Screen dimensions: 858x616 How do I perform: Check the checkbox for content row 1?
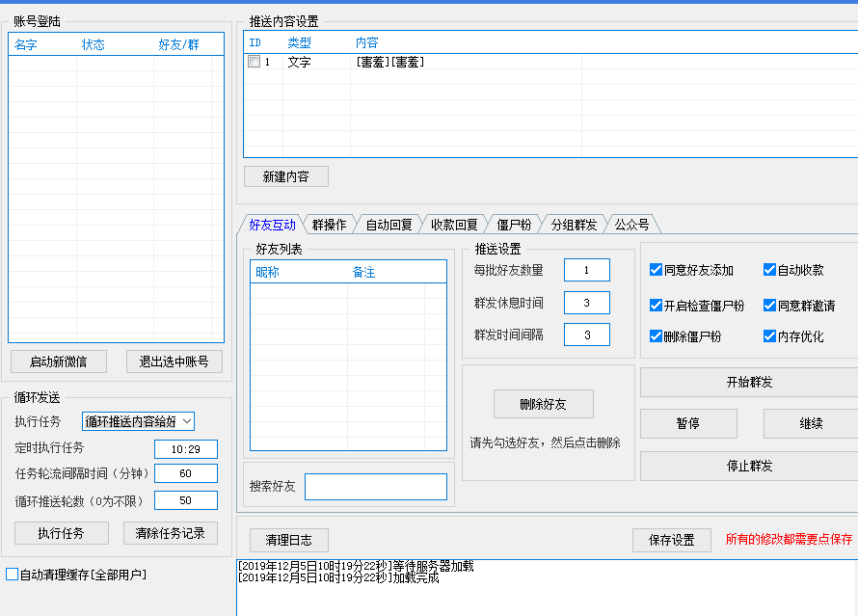point(254,62)
